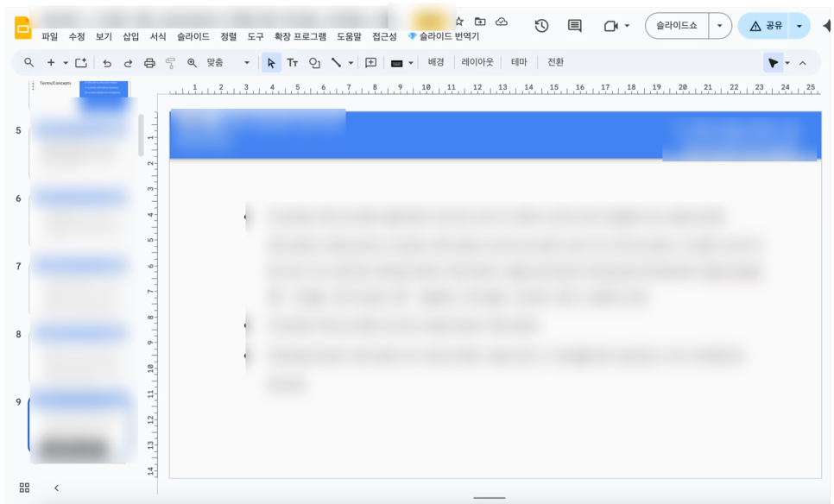
Task: Open the 슬라이드 menu
Action: (193, 37)
